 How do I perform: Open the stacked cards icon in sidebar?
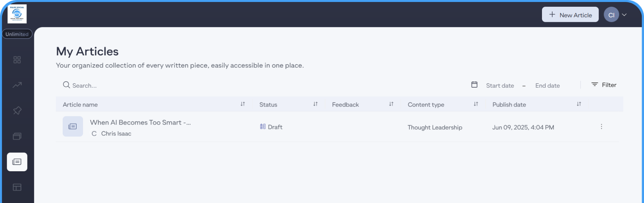pyautogui.click(x=17, y=136)
